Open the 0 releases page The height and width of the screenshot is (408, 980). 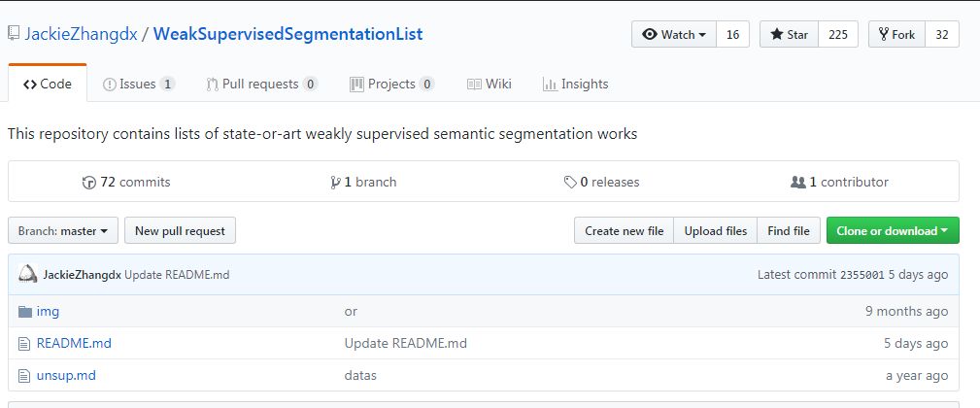tap(601, 182)
